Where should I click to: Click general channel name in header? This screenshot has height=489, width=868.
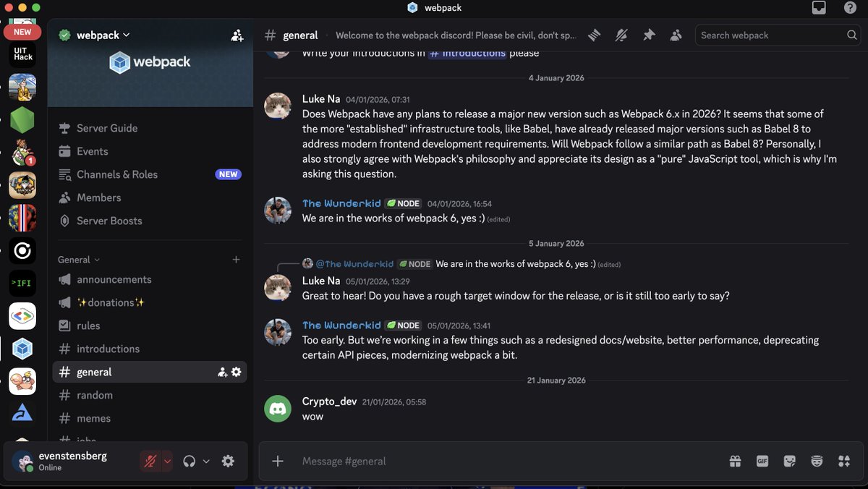pyautogui.click(x=300, y=35)
